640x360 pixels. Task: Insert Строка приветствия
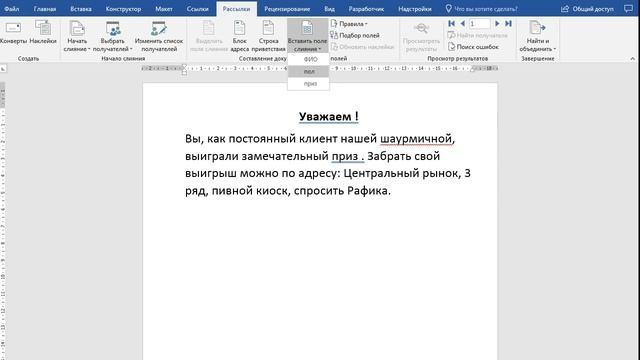[x=268, y=37]
